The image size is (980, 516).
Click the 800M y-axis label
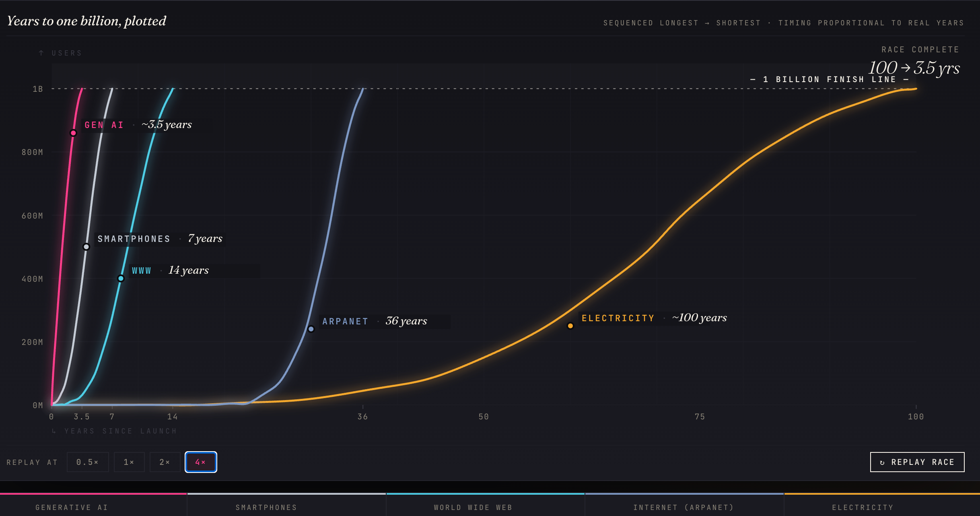tap(32, 152)
